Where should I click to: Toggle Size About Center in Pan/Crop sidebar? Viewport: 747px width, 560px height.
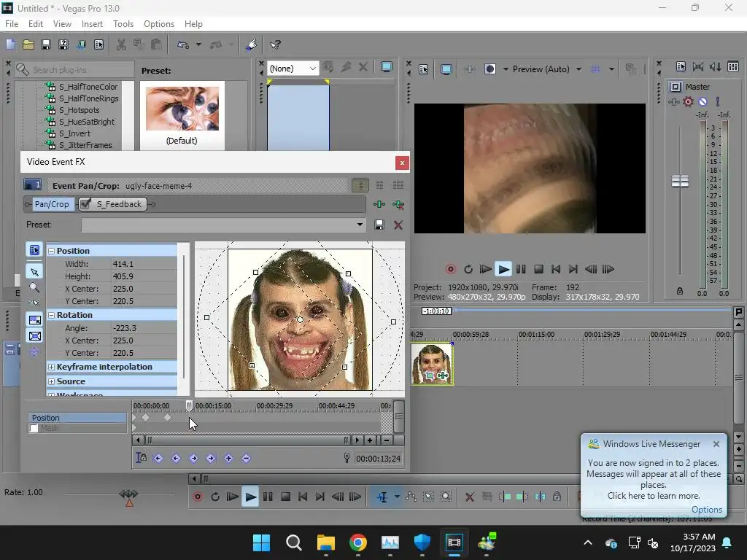click(34, 336)
